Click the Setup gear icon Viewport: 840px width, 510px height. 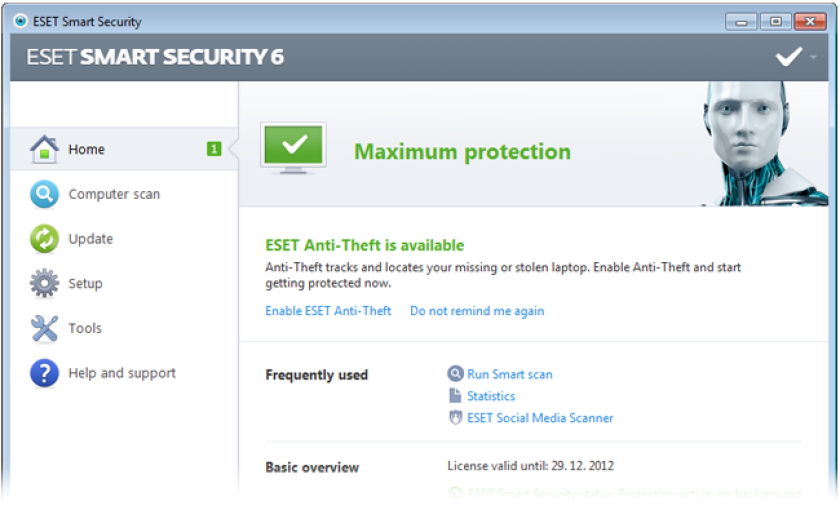tap(44, 283)
